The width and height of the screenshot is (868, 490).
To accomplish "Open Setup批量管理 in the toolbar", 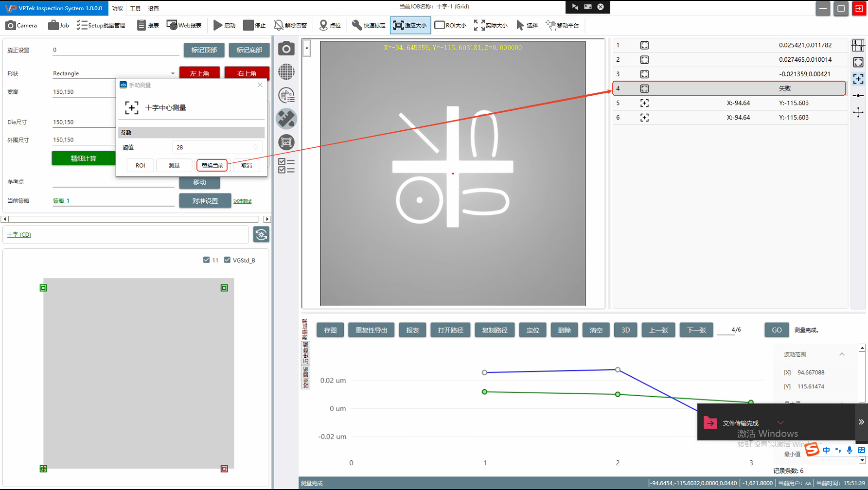I will tap(101, 25).
